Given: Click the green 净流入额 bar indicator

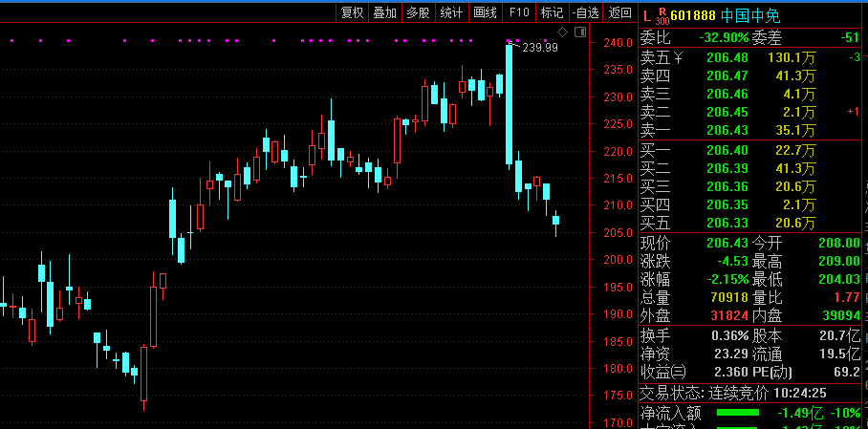Looking at the screenshot, I should tap(737, 413).
